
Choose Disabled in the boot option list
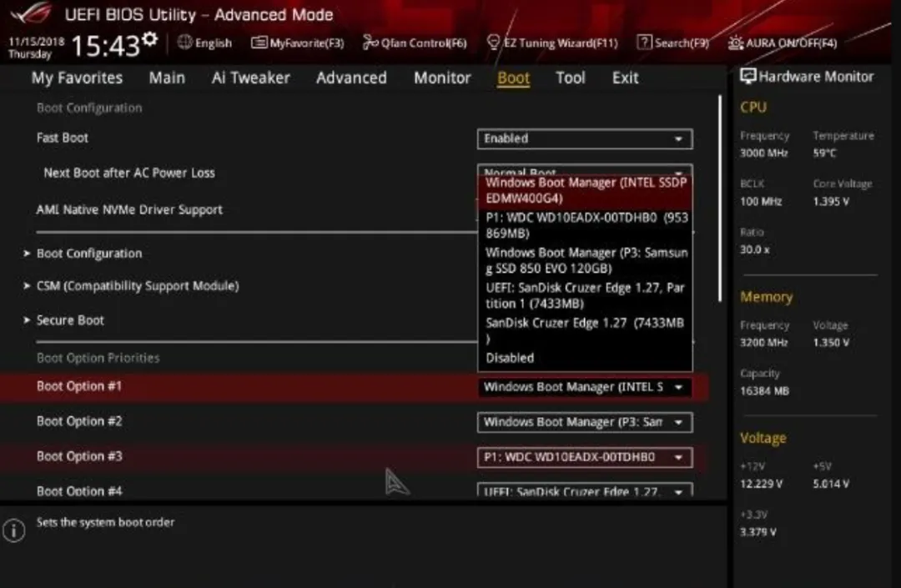click(x=585, y=358)
